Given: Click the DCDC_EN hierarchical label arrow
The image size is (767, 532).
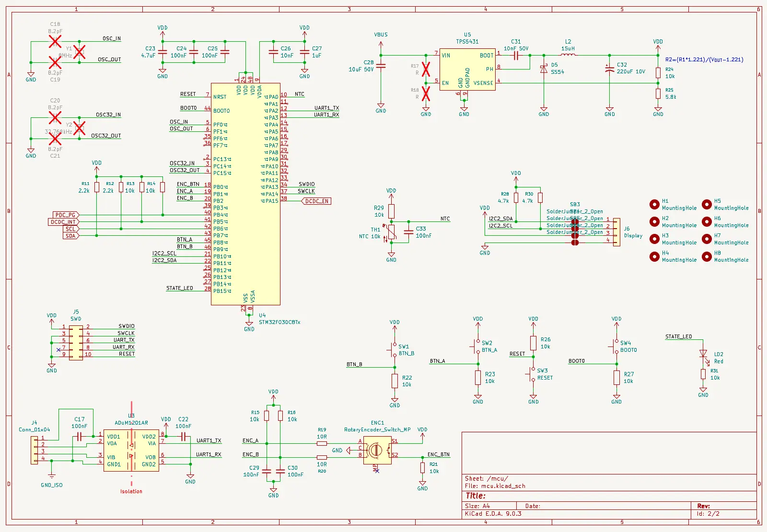Looking at the screenshot, I should pyautogui.click(x=316, y=201).
